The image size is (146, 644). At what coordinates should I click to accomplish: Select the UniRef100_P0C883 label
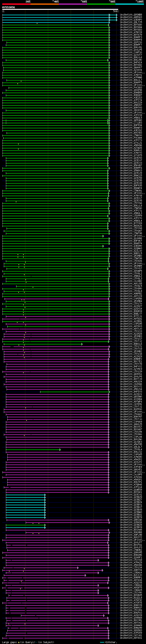tap(131, 87)
